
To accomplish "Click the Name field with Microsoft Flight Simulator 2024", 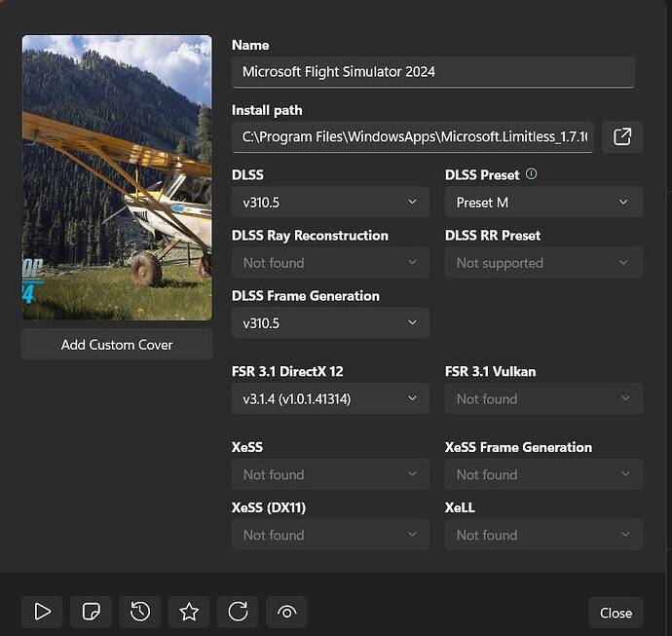I will point(433,72).
